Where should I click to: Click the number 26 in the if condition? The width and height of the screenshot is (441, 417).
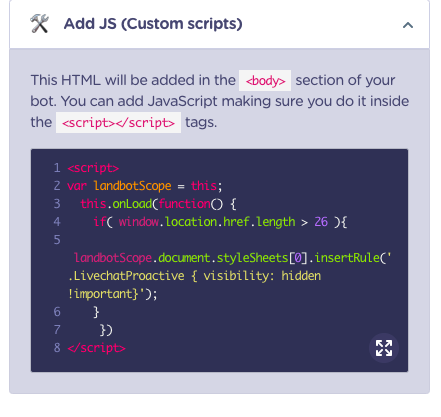point(321,222)
